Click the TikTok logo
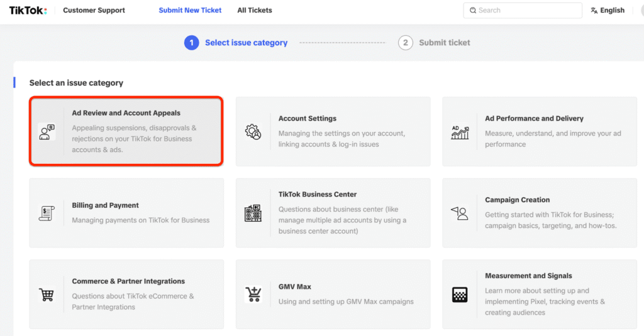Screen dimensions: 644x336 point(28,10)
